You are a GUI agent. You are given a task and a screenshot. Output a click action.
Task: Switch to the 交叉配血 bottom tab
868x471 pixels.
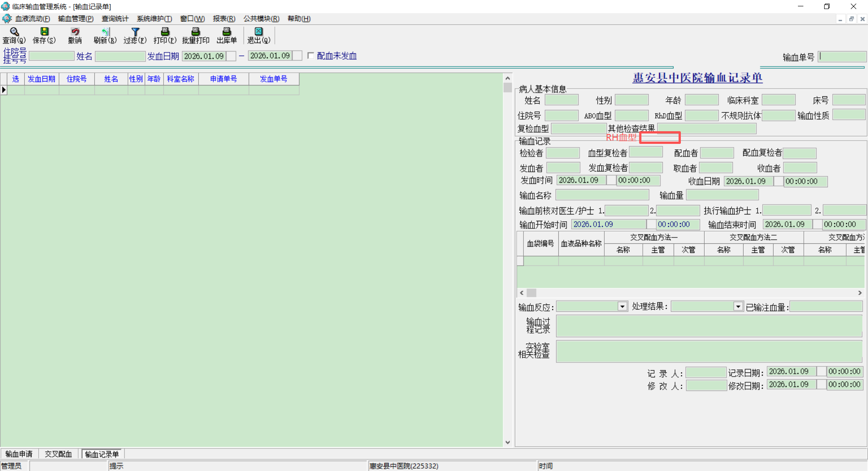[x=58, y=454]
